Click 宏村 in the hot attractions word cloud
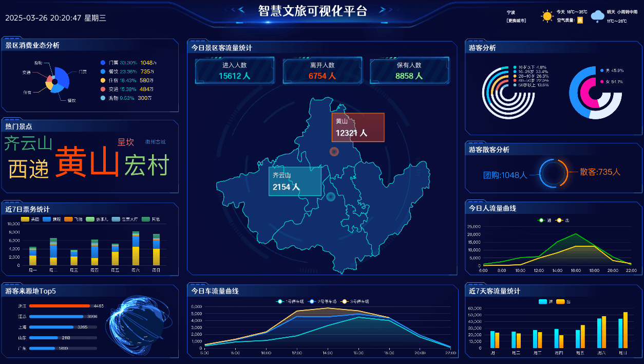 point(147,166)
